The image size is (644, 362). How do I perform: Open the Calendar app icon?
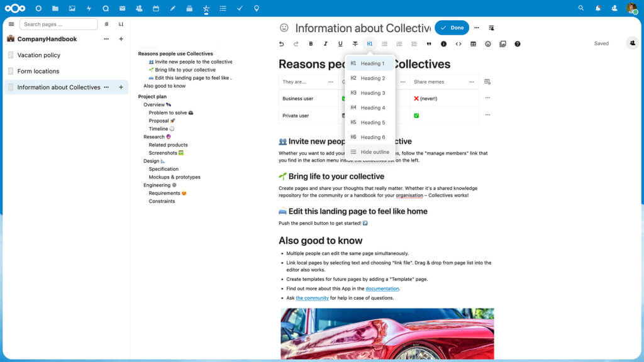pyautogui.click(x=155, y=8)
